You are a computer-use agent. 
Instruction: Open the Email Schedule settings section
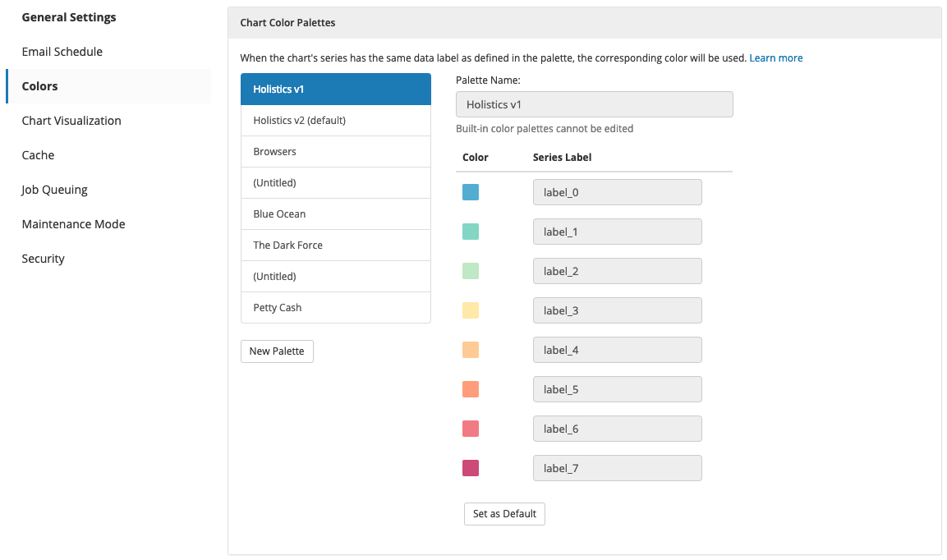point(62,52)
